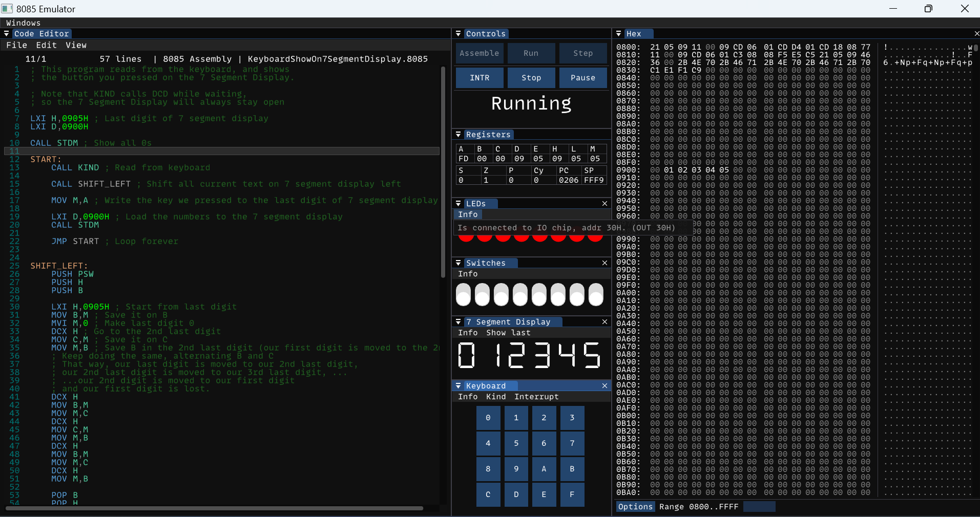Screen dimensions: 980x517
Task: Click the Hex Range input field
Action: [759, 507]
